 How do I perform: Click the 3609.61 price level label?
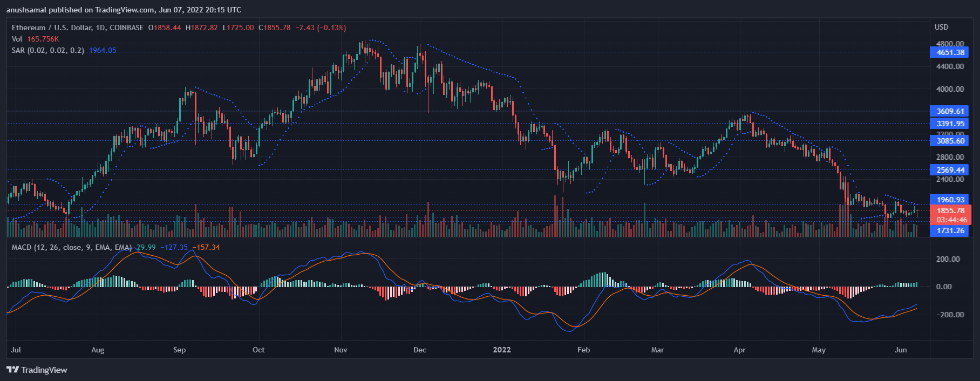pyautogui.click(x=950, y=111)
